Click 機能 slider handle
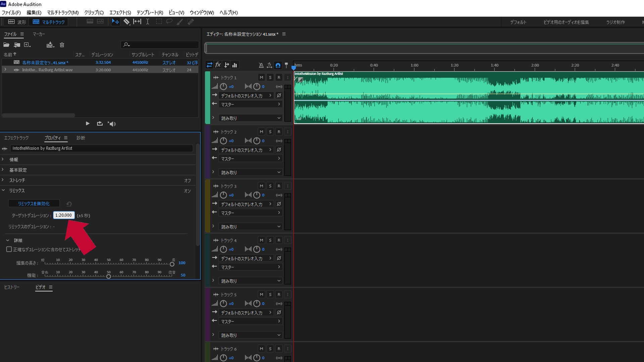This screenshot has width=644, height=362. (x=109, y=277)
